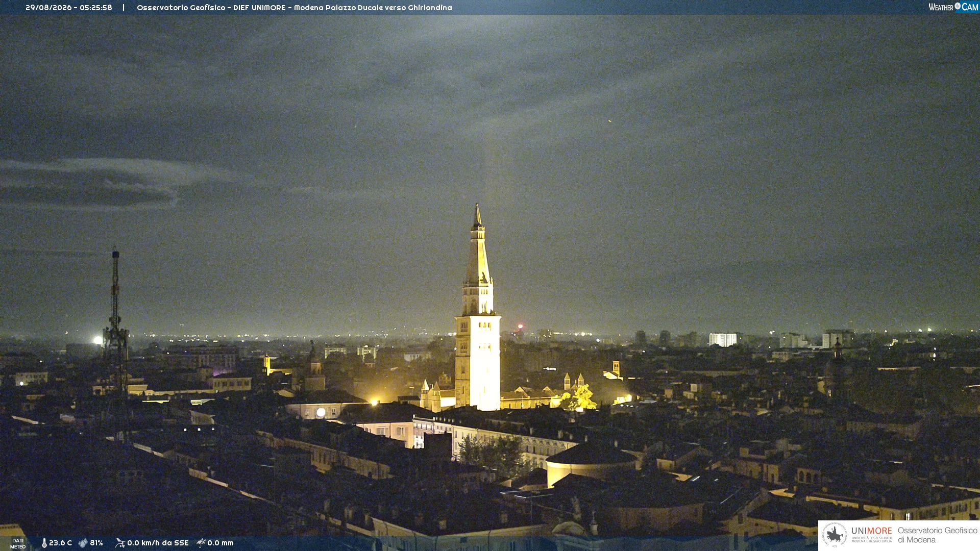Image resolution: width=980 pixels, height=551 pixels.
Task: Click the wind speed icon
Action: click(x=120, y=543)
